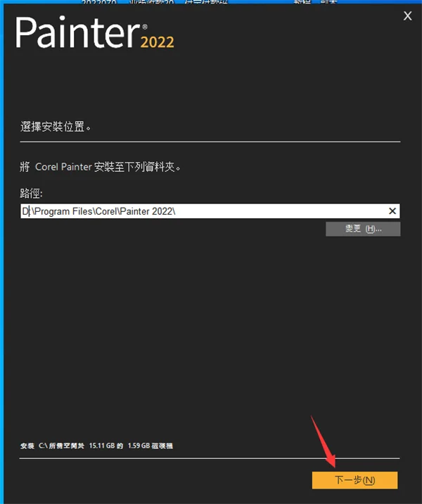Screen dimensions: 422x504
Task: Clear the install path with the X icon
Action: point(392,211)
